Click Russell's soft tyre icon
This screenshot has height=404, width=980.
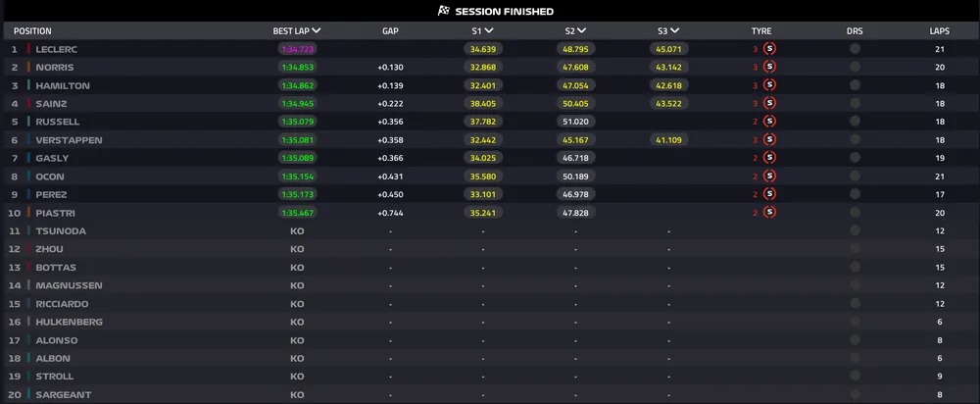(769, 122)
